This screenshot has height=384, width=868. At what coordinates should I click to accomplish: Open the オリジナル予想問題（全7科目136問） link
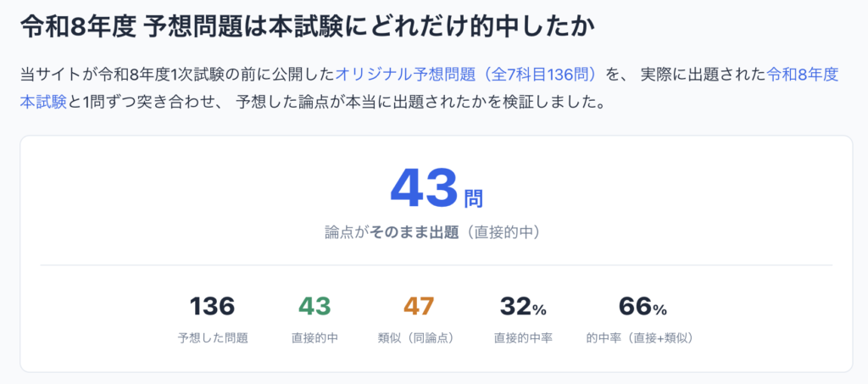coord(467,75)
